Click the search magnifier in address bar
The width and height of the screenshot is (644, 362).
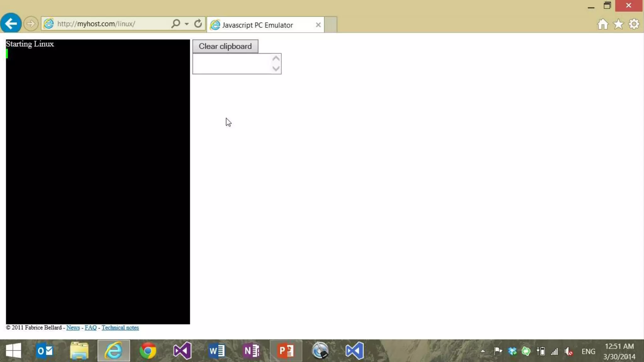(175, 24)
